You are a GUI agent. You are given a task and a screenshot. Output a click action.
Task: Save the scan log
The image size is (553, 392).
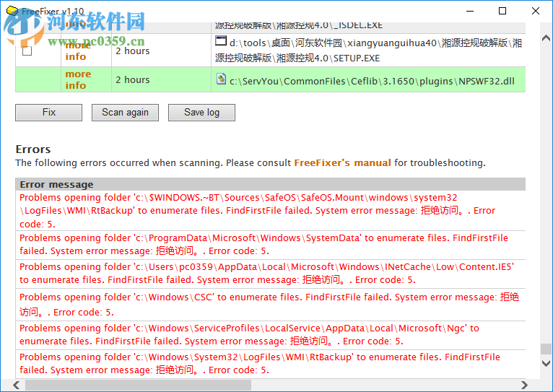pos(201,113)
